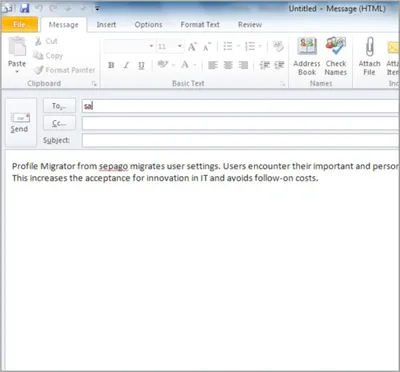
Task: Go to the Format Text tab
Action: pos(200,25)
